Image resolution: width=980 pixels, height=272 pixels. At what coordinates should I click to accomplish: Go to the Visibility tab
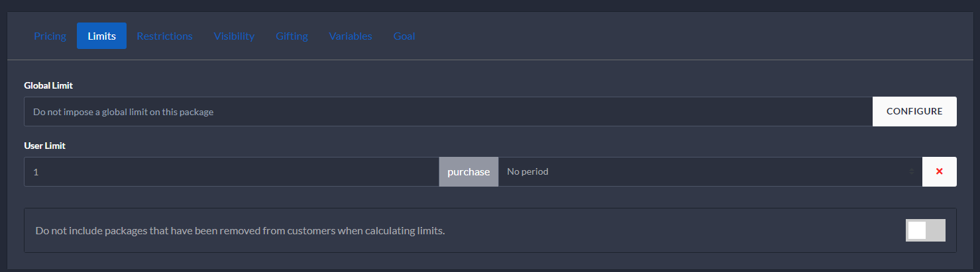[x=234, y=36]
